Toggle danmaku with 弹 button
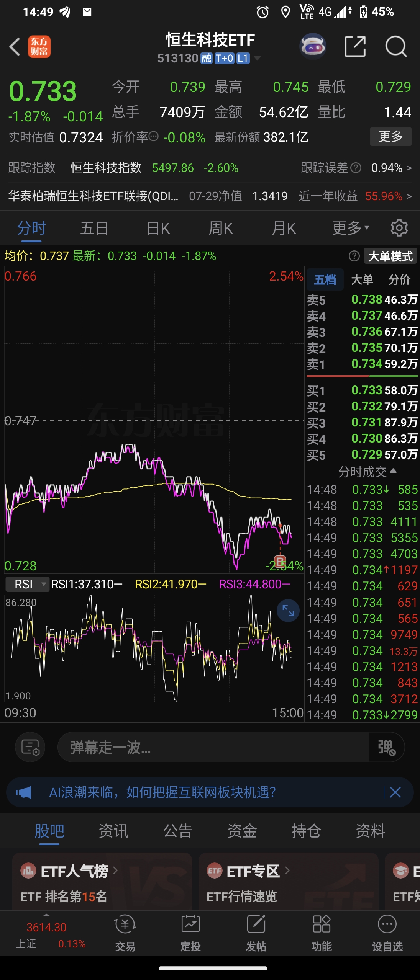Viewport: 420px width, 980px height. pos(387,747)
